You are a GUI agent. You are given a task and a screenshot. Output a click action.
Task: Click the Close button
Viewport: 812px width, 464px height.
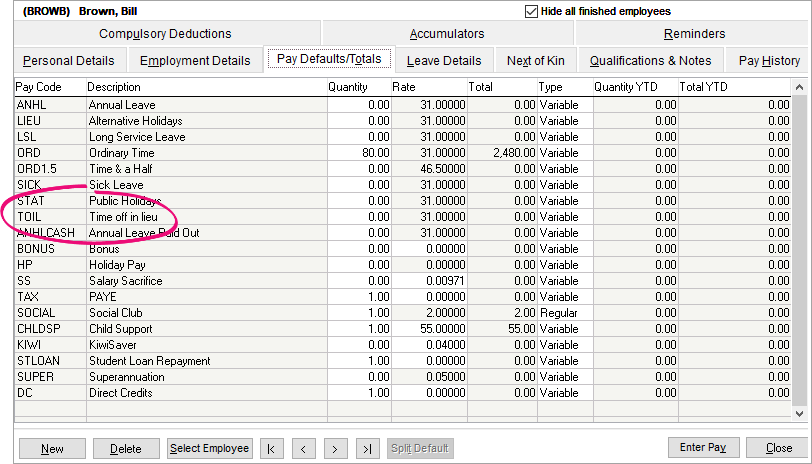point(778,447)
